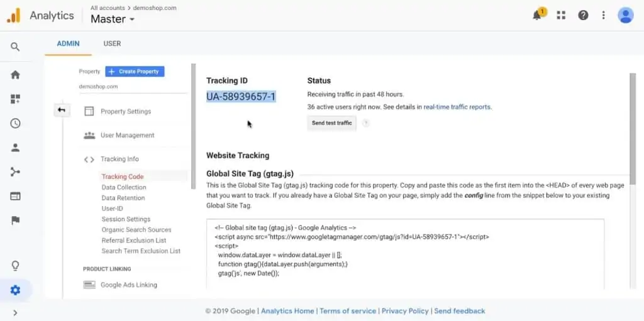Open Audience reports person icon
The image size is (644, 321).
15,148
